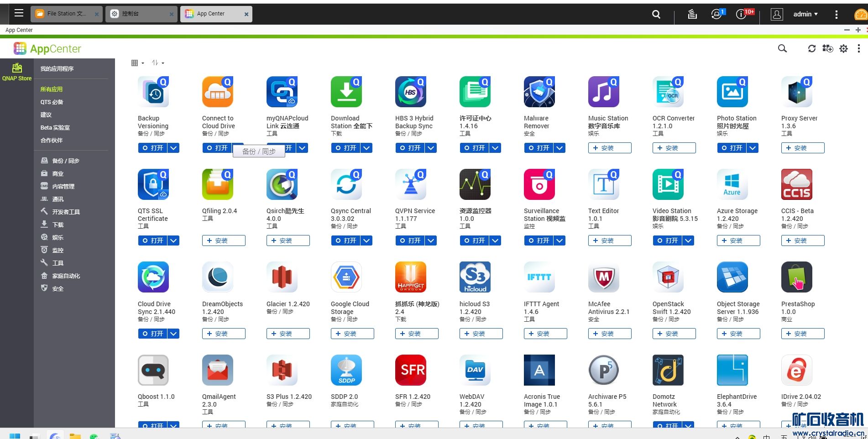Open the QTS top bar search
The height and width of the screenshot is (439, 868).
click(656, 14)
